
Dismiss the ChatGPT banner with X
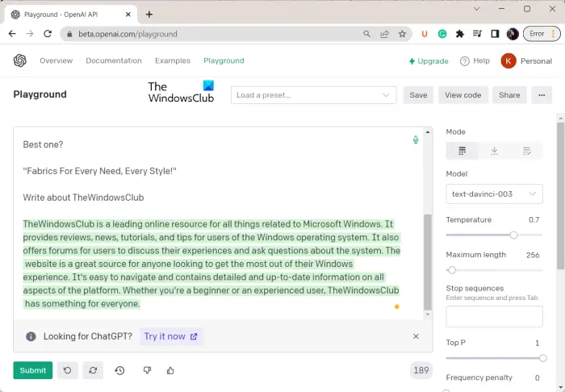[416, 336]
